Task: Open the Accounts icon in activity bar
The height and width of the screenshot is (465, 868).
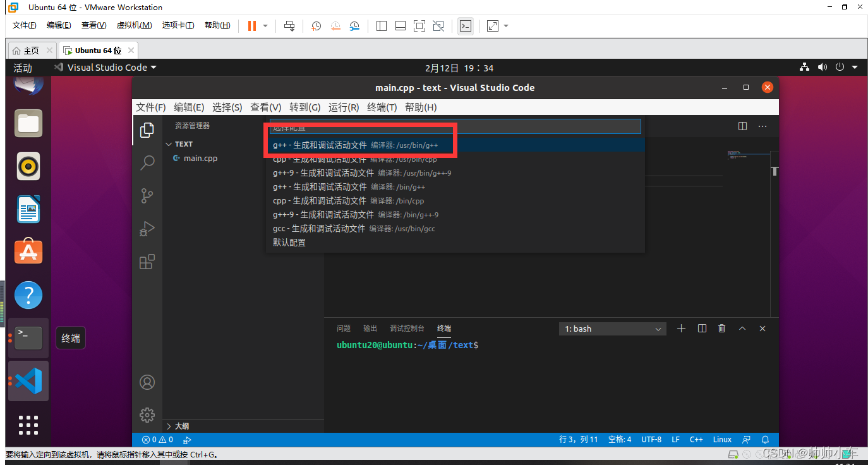Action: pos(147,382)
